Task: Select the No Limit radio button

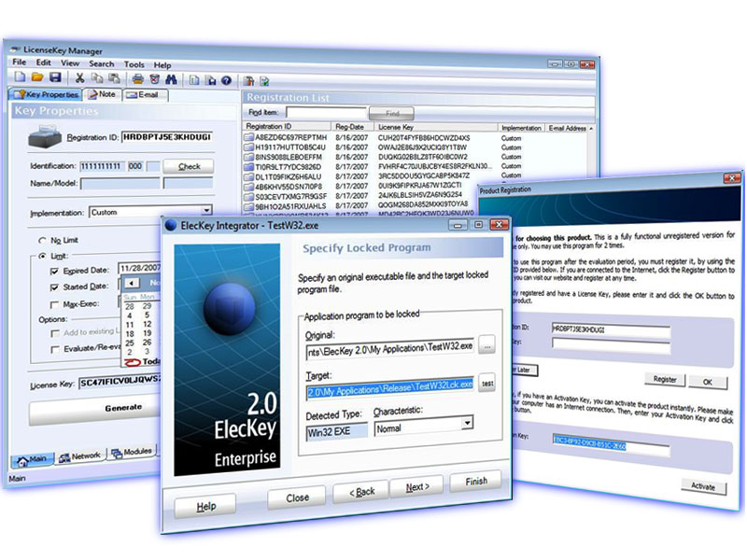Action: pyautogui.click(x=44, y=240)
